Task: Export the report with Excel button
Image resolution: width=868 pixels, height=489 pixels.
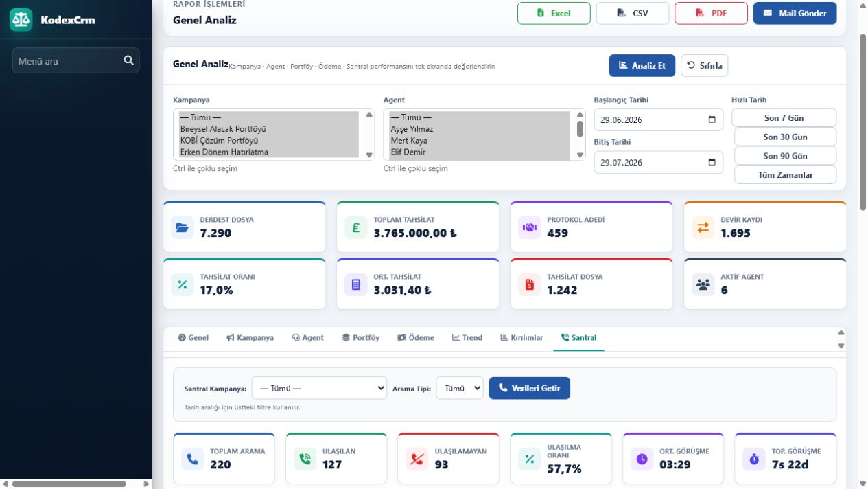Action: pos(554,13)
